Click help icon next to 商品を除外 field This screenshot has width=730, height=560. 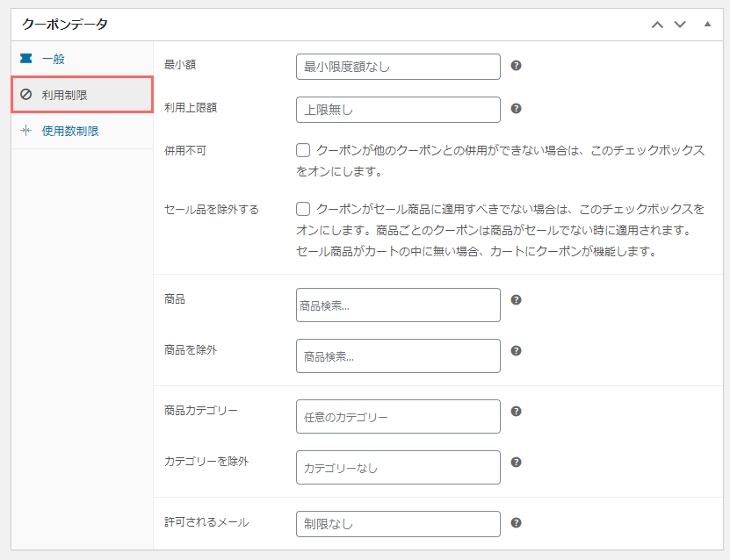click(x=516, y=351)
